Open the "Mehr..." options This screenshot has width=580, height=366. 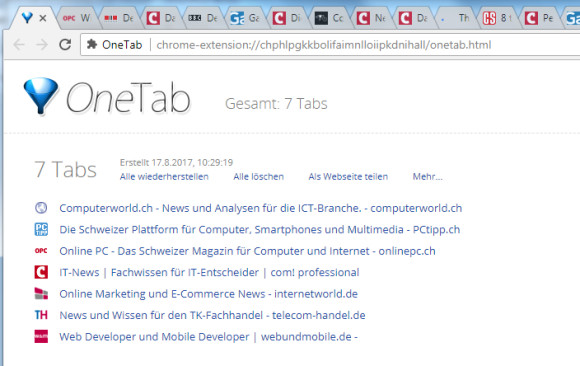pyautogui.click(x=428, y=177)
